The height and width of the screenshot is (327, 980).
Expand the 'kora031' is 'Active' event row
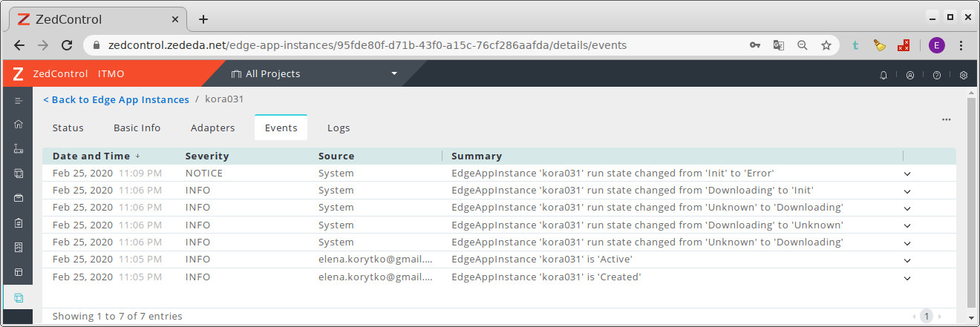(x=907, y=260)
